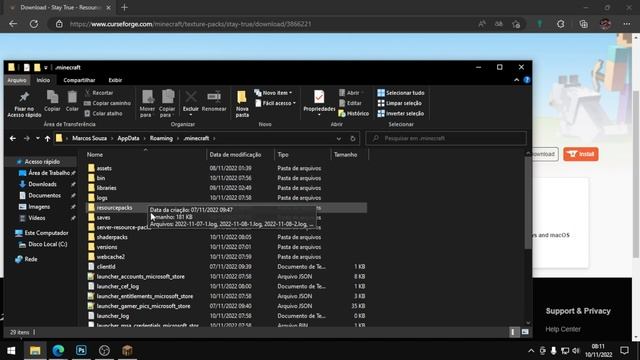The height and width of the screenshot is (360, 640).
Task: Switch to the Compartilhar tab
Action: [x=79, y=80]
